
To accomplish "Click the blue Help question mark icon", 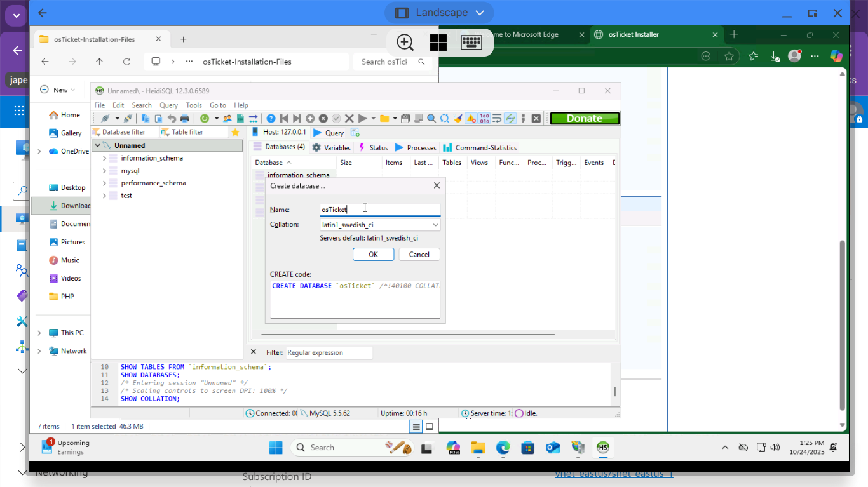I will 271,118.
